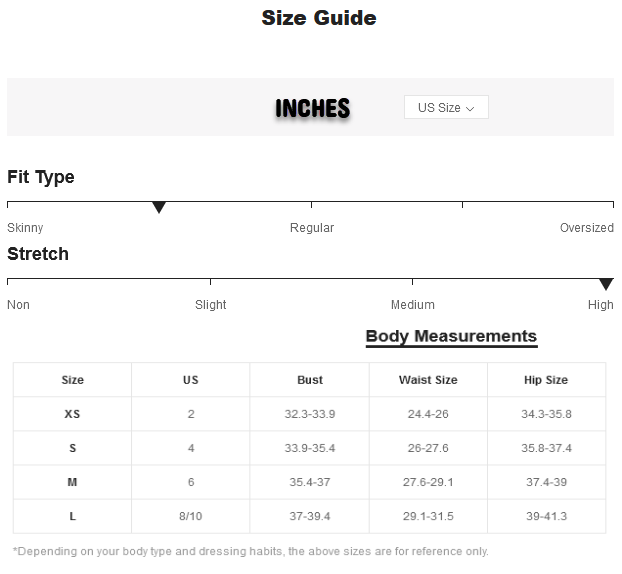Click the Body Measurements heading
Image resolution: width=622 pixels, height=574 pixels.
pyautogui.click(x=451, y=336)
